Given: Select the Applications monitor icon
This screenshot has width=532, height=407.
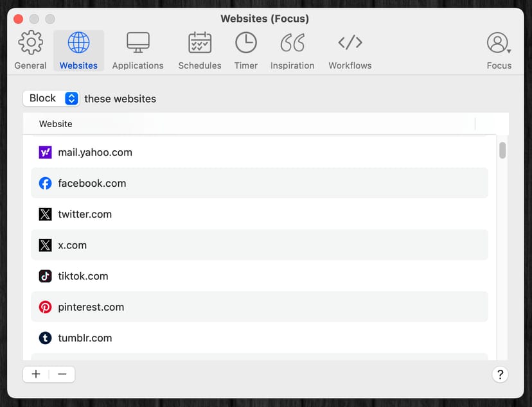Looking at the screenshot, I should coord(137,44).
